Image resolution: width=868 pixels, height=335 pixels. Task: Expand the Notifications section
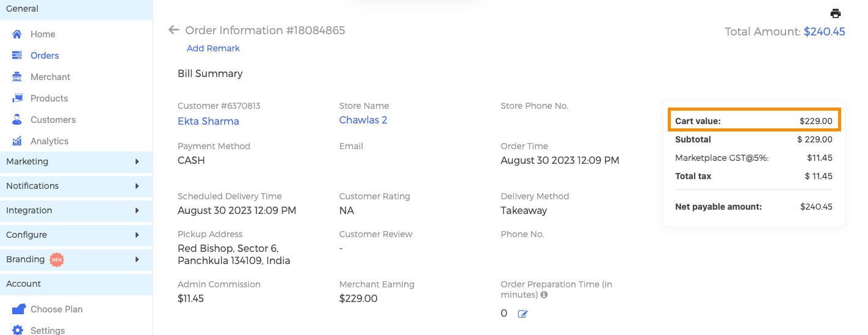tap(76, 186)
